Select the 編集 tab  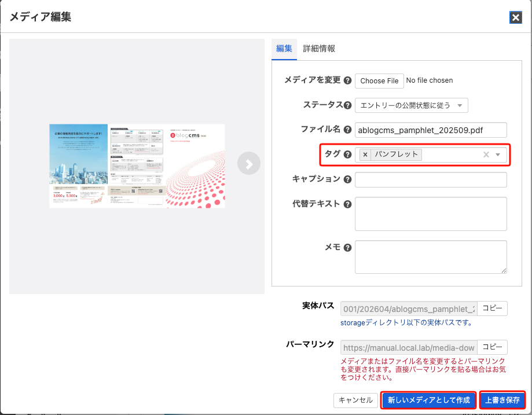[284, 49]
